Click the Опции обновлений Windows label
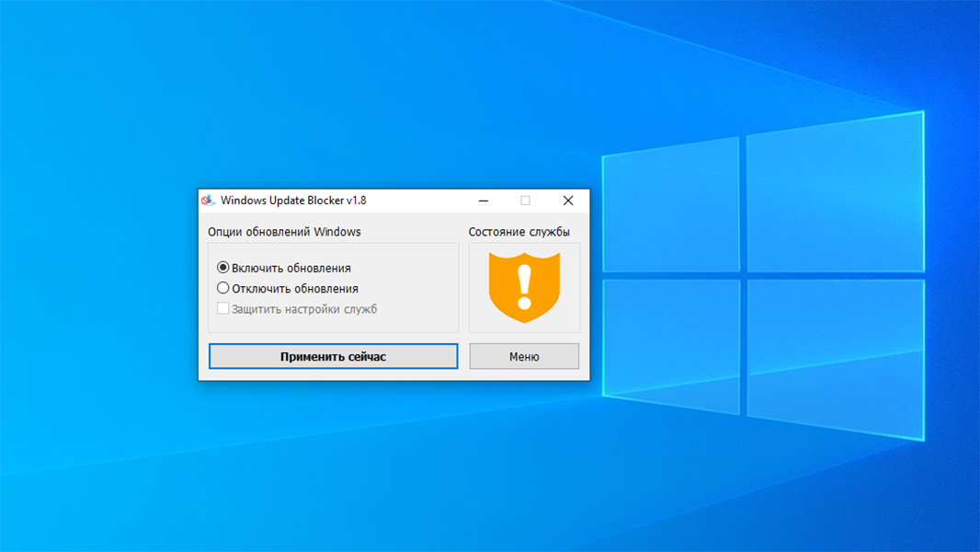The image size is (980, 552). click(284, 232)
